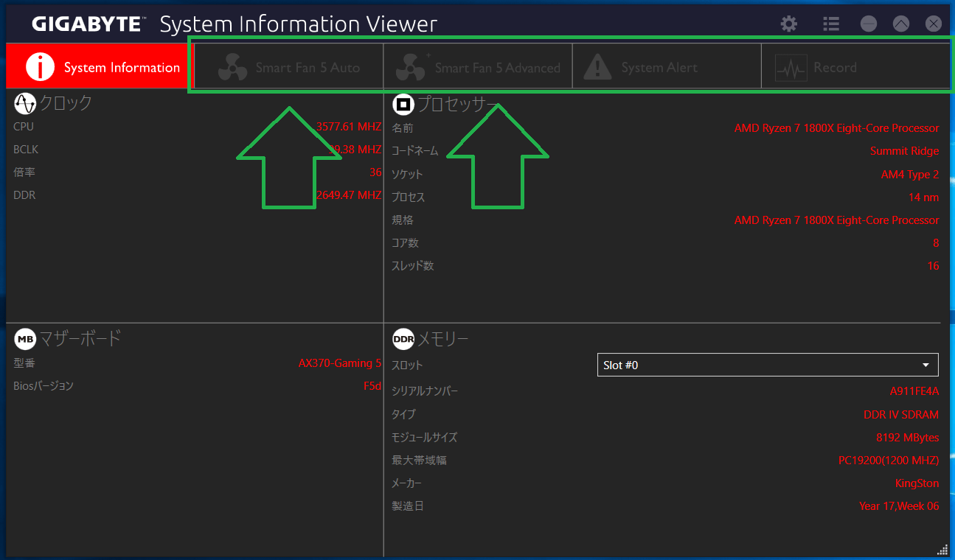Click the AX370-Gaming 5 model value
The height and width of the screenshot is (560, 955).
(339, 363)
